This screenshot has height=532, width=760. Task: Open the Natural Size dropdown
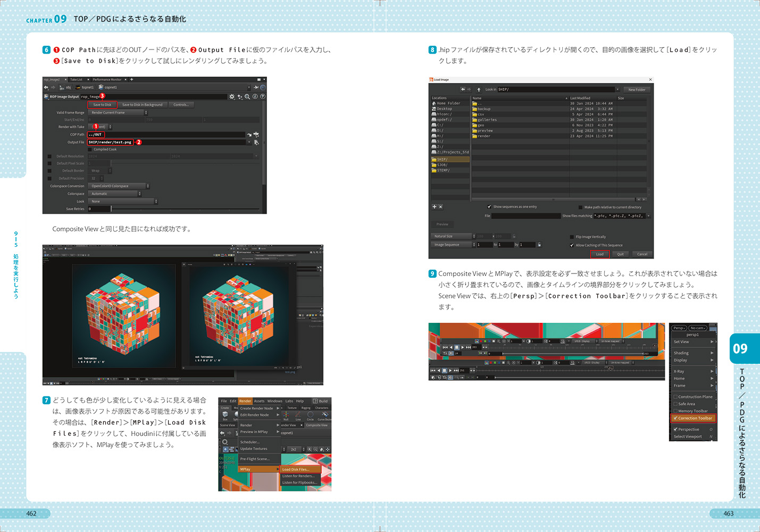click(x=453, y=236)
